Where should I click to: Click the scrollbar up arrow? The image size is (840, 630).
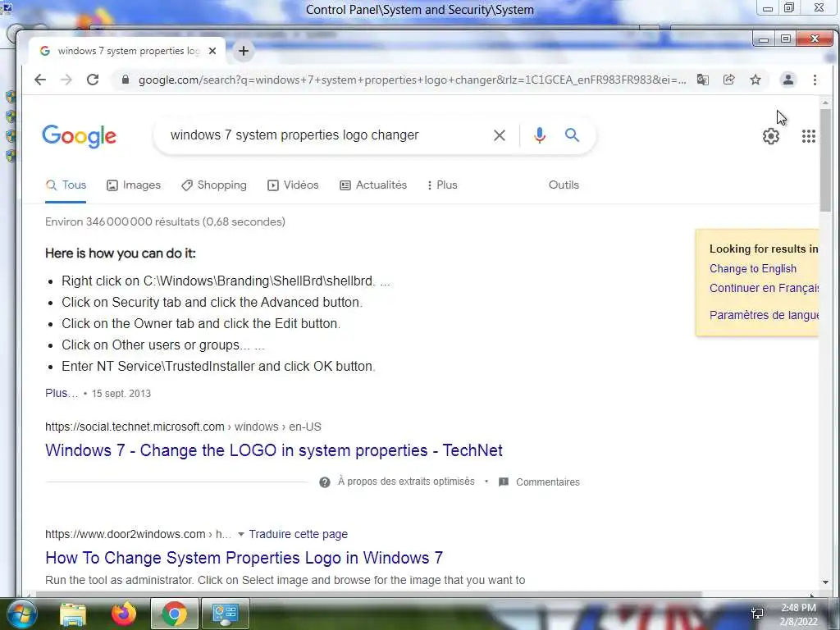(x=825, y=102)
